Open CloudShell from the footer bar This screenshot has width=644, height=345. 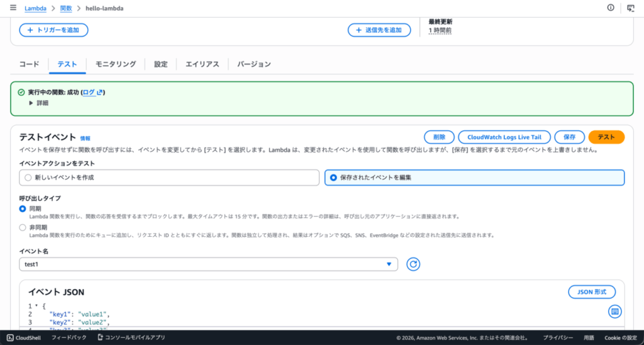[24, 337]
